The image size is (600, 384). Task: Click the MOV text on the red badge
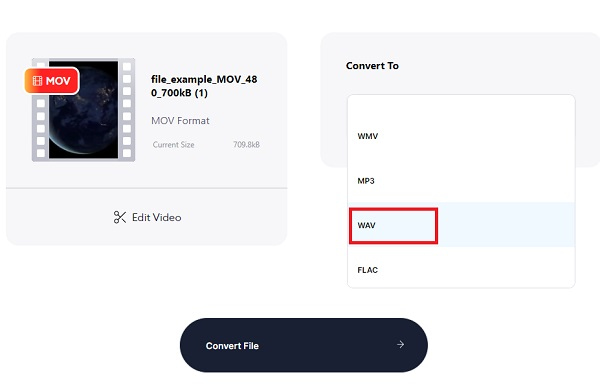pyautogui.click(x=58, y=81)
